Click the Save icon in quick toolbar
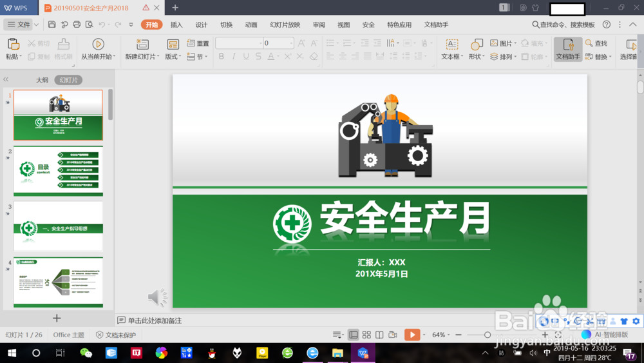The height and width of the screenshot is (363, 644). (x=52, y=25)
